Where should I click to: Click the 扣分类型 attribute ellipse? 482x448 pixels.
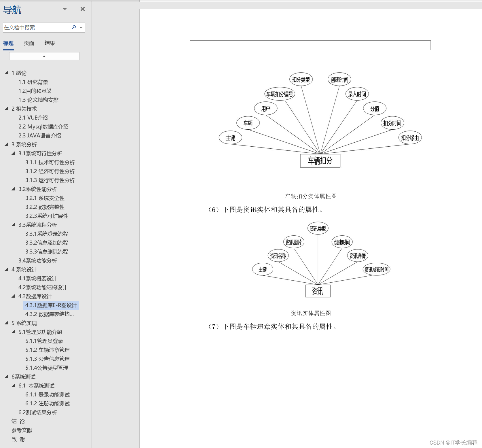tap(301, 80)
